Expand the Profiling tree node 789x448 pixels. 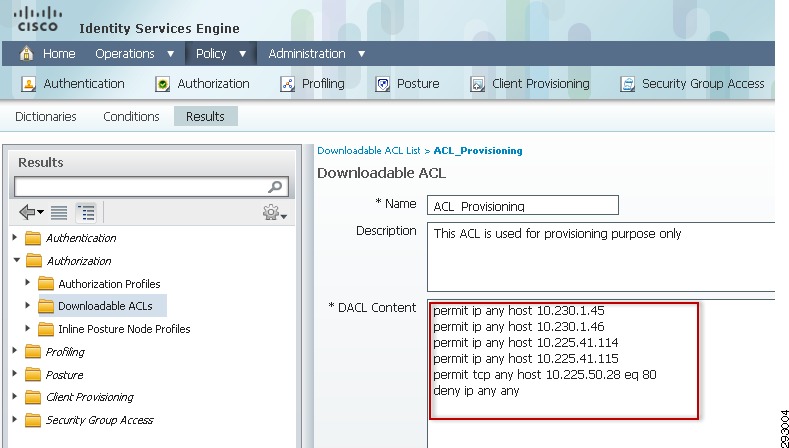pyautogui.click(x=15, y=350)
